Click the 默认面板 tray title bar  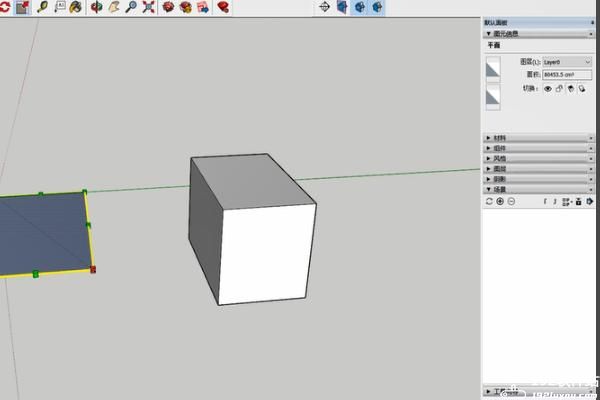(x=539, y=23)
